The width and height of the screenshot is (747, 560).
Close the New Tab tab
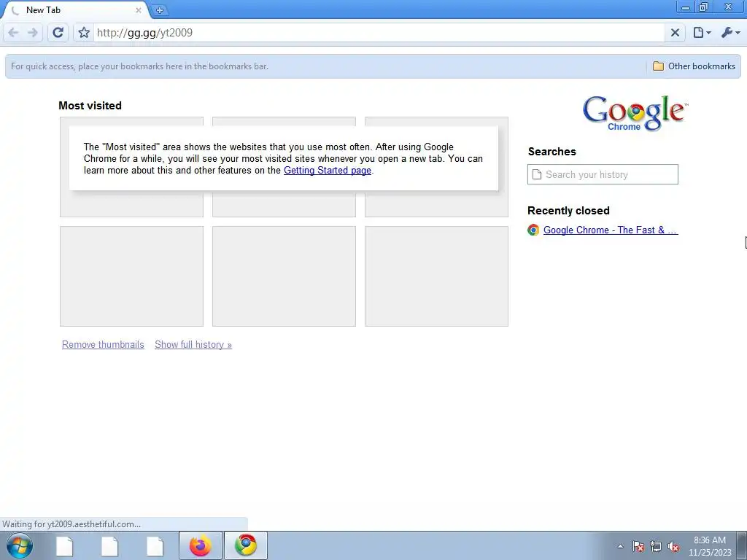(138, 10)
